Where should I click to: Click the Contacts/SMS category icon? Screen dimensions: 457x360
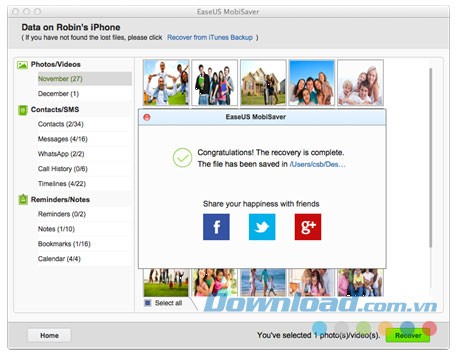23,110
